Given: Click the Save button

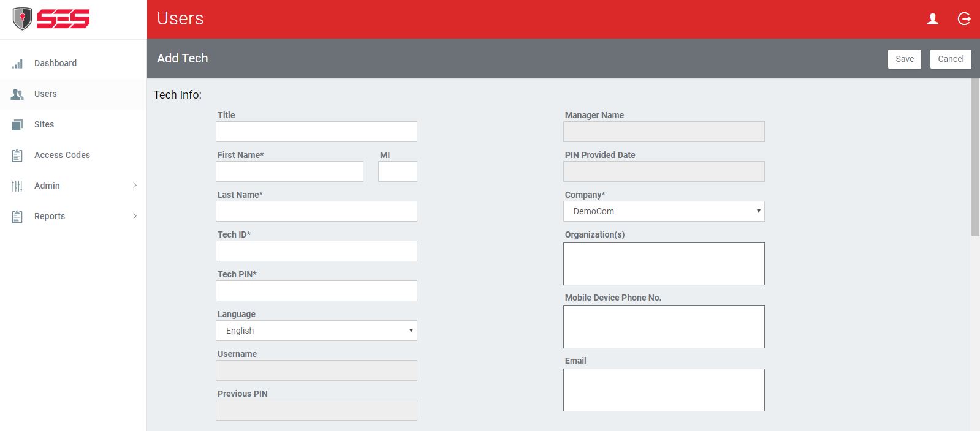Looking at the screenshot, I should coord(905,59).
